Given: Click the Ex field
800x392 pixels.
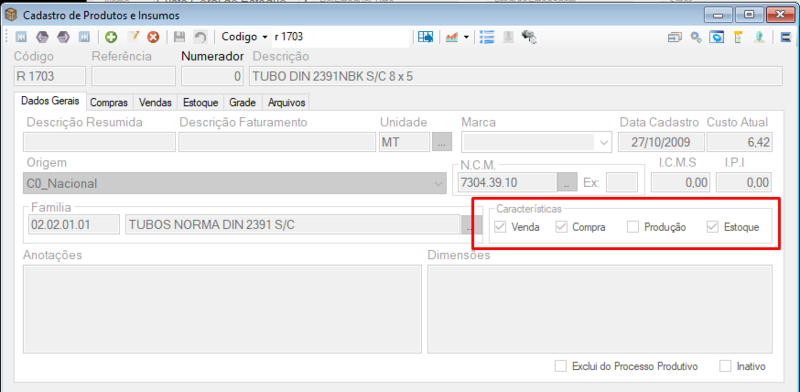Looking at the screenshot, I should (622, 183).
